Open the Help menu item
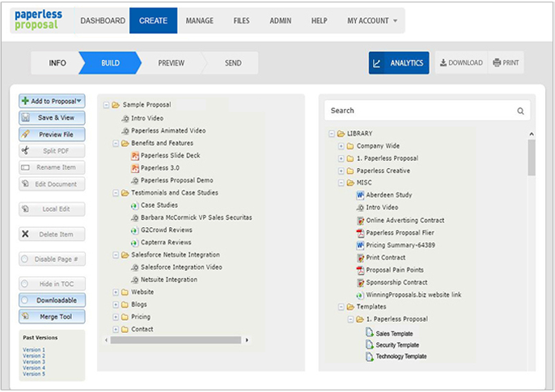Screen dimensions: 555x392 [320, 21]
